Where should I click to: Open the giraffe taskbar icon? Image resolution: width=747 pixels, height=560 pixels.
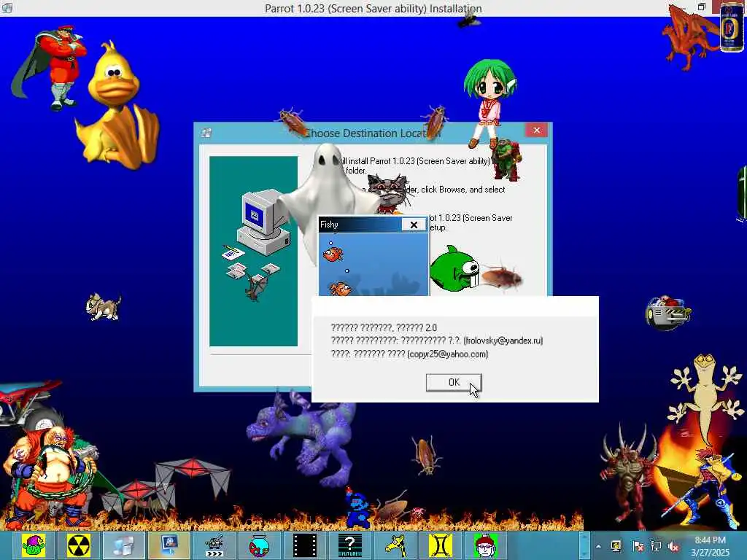pyautogui.click(x=395, y=545)
